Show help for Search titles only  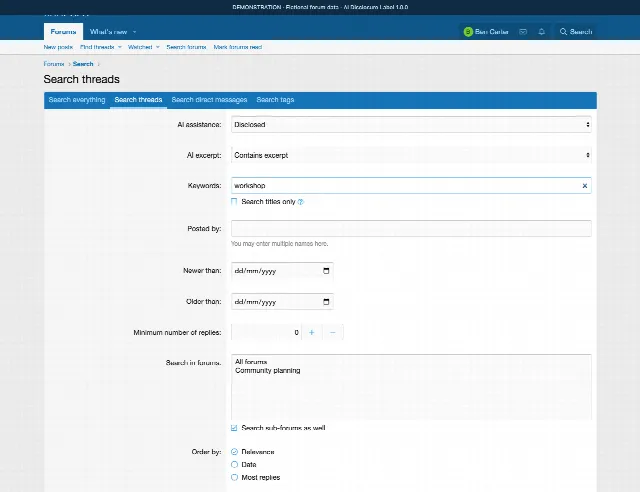pos(301,202)
